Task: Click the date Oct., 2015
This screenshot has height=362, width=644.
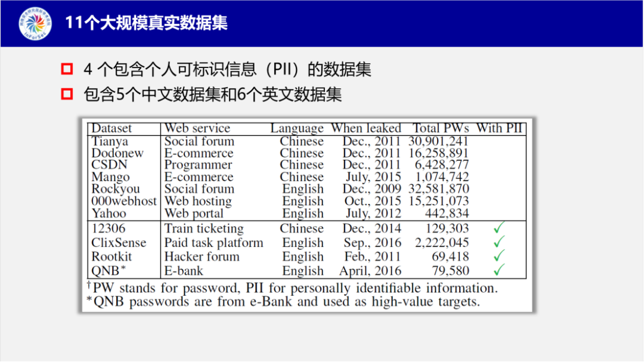Action: tap(373, 202)
